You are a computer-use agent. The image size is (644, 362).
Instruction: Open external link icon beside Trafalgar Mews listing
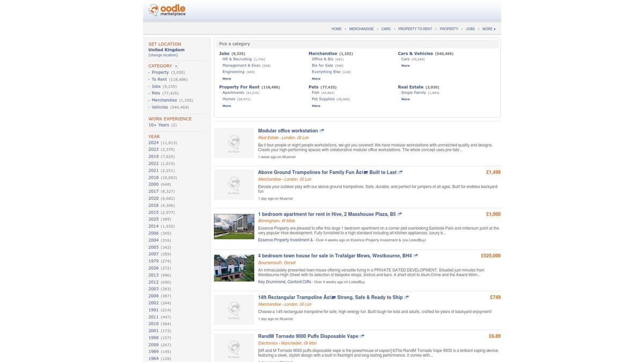[416, 255]
